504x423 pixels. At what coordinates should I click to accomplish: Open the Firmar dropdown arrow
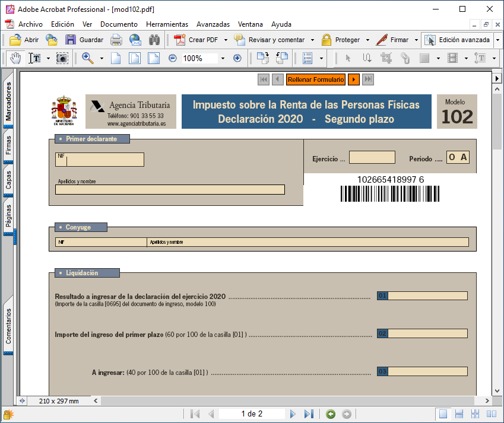coord(416,40)
